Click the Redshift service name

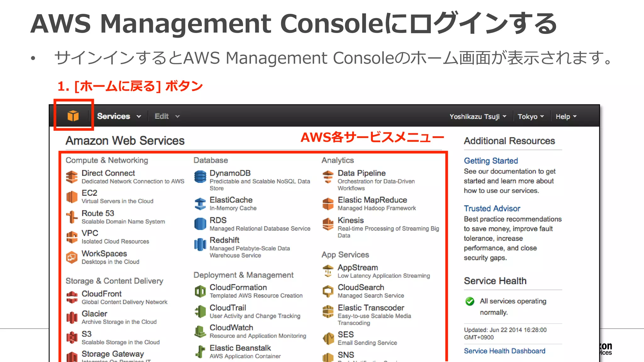224,240
